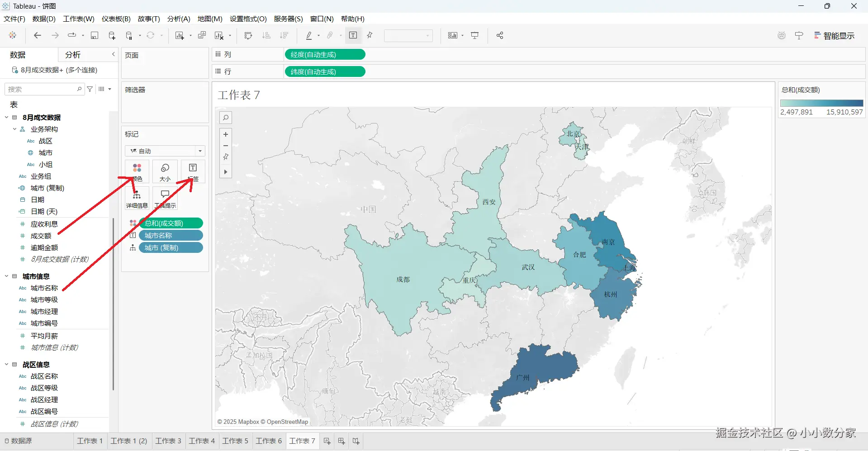Click the map search magnifier icon
Screen dimensions: 868x451
coord(226,118)
